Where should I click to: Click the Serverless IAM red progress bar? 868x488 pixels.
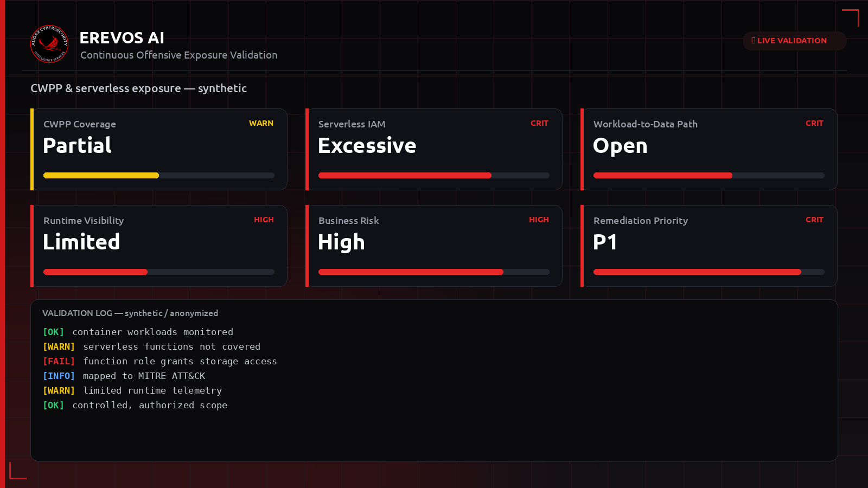[434, 176]
